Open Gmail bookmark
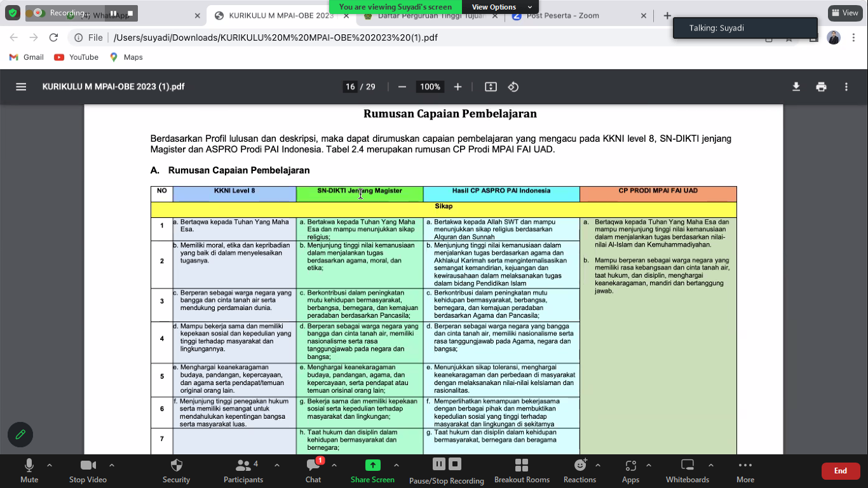 (x=26, y=57)
